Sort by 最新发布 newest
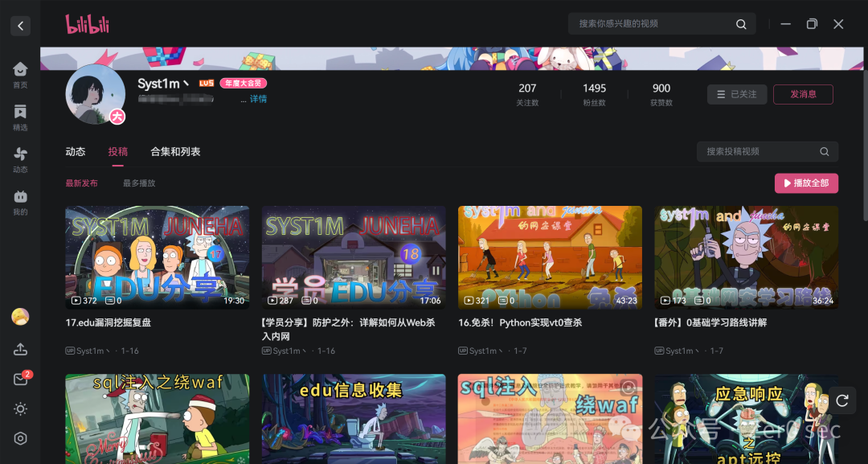The image size is (868, 464). (x=81, y=183)
